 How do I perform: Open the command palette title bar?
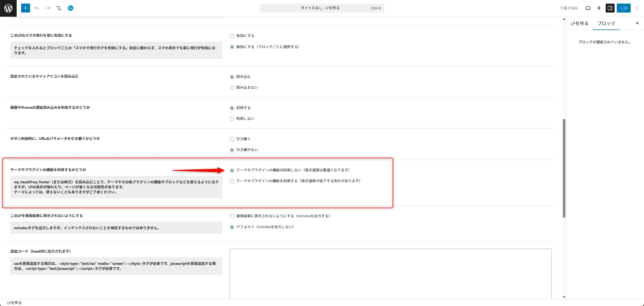(322, 8)
